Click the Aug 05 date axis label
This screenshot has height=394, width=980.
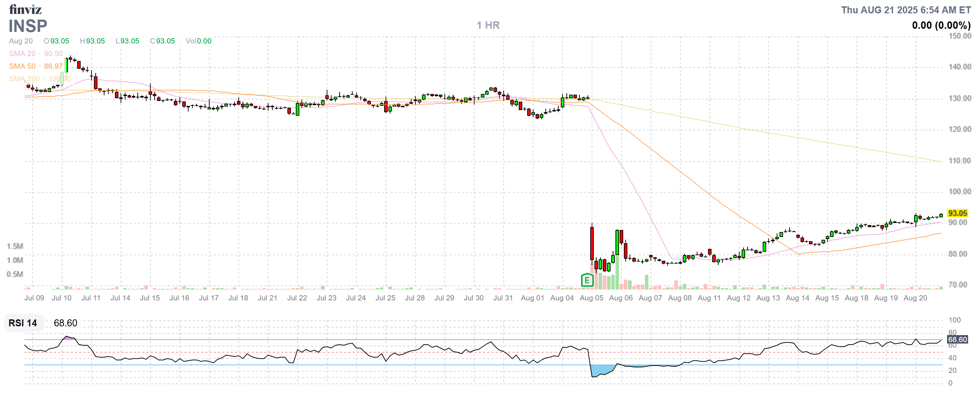[x=591, y=298]
